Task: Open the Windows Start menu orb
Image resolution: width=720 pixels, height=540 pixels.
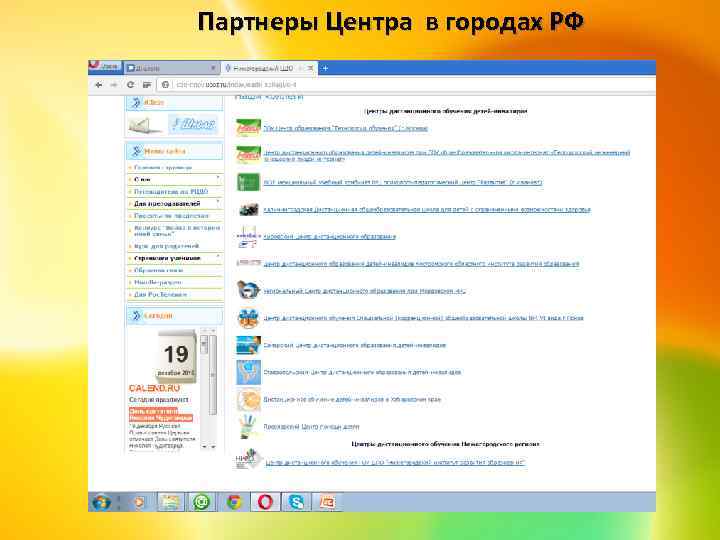Action: point(101,502)
